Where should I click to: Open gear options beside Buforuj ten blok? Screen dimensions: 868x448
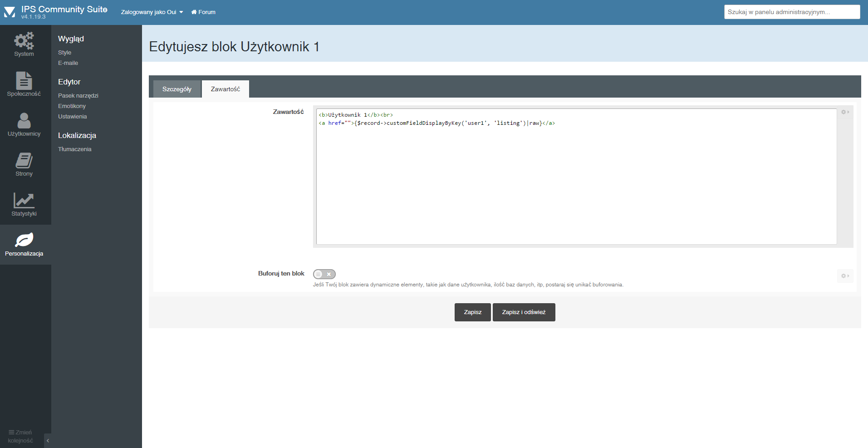(x=845, y=276)
